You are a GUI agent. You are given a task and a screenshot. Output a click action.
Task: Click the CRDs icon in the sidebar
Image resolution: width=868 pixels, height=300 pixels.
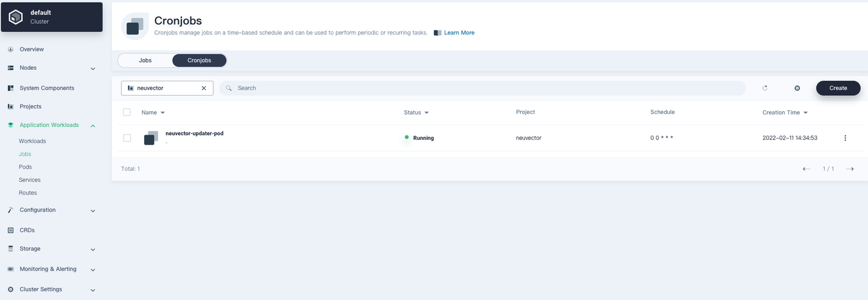pyautogui.click(x=11, y=230)
